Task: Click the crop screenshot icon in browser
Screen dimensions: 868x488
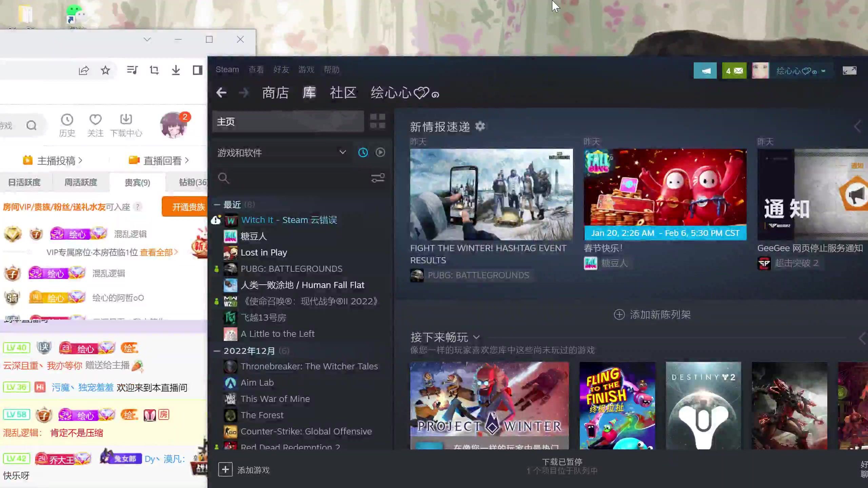Action: click(x=154, y=70)
